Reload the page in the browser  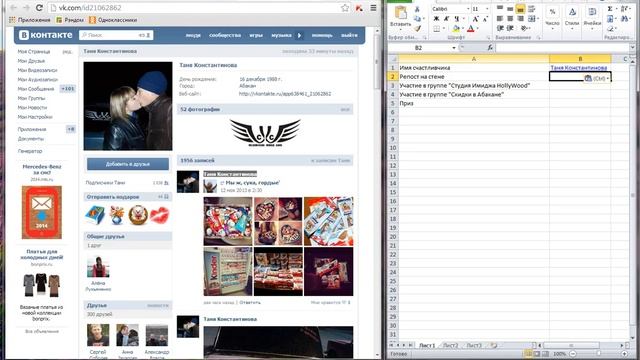pyautogui.click(x=39, y=7)
